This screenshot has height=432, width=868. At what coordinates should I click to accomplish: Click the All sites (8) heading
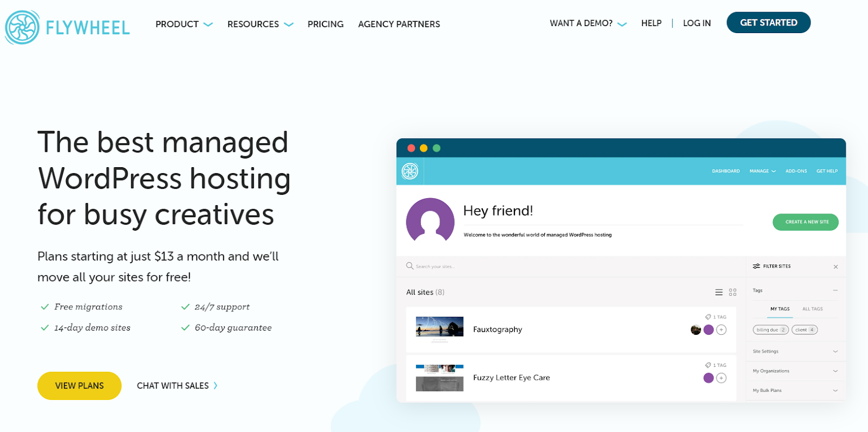click(425, 292)
